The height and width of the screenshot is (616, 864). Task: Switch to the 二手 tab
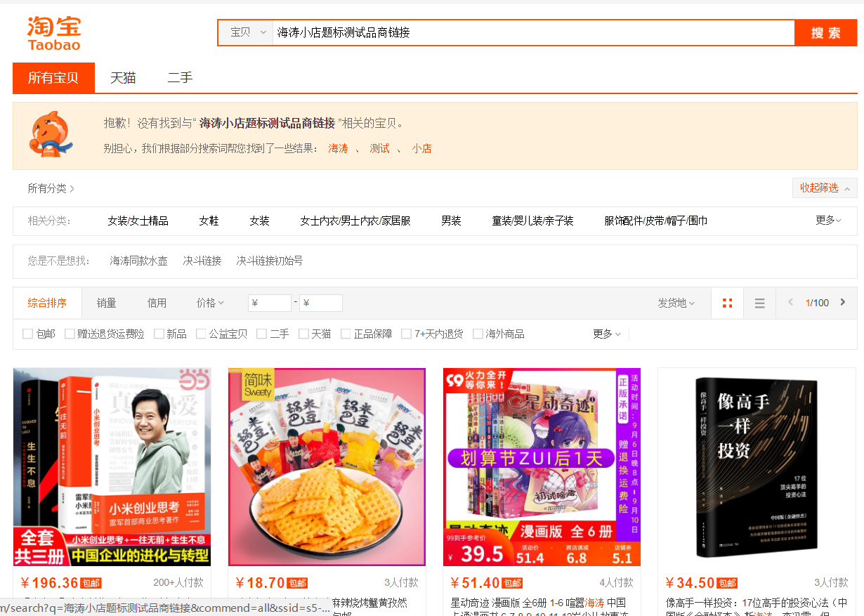tap(180, 77)
